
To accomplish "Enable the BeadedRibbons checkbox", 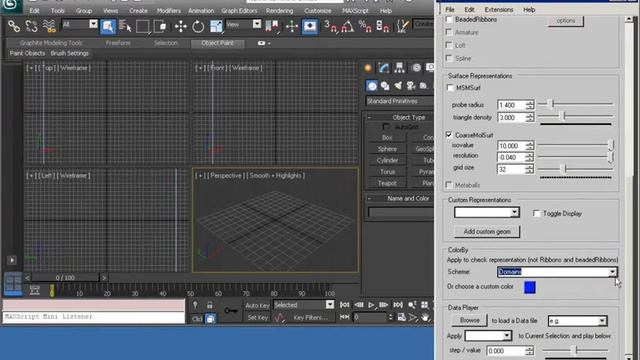I will [449, 19].
